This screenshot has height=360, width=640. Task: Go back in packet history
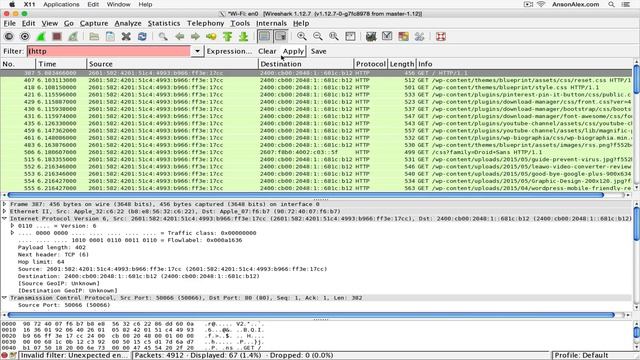(180, 37)
